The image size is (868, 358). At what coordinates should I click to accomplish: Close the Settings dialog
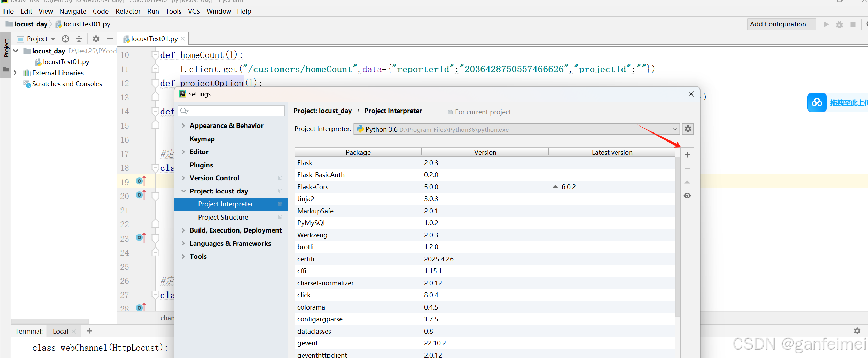(x=691, y=94)
